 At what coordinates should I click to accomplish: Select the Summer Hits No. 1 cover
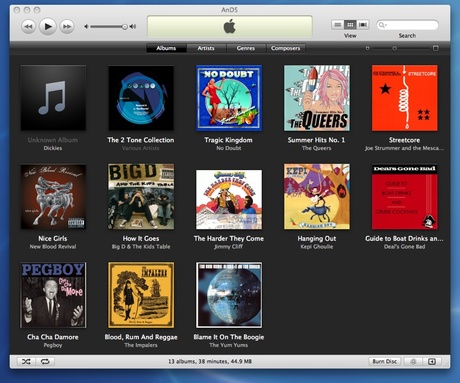[x=317, y=98]
